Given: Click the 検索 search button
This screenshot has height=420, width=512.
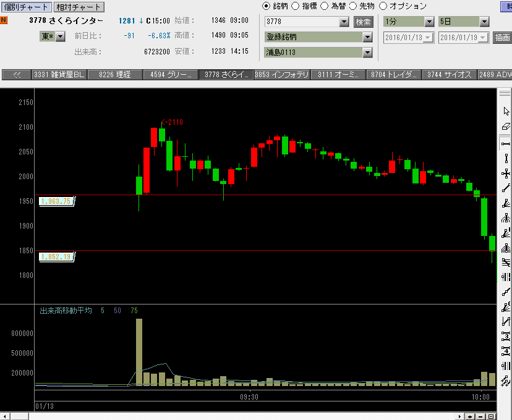Looking at the screenshot, I should (x=364, y=22).
